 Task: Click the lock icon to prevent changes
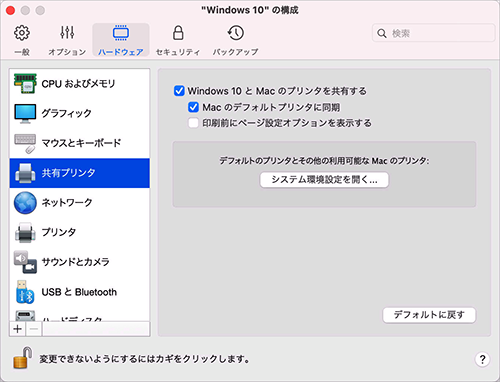point(22,357)
